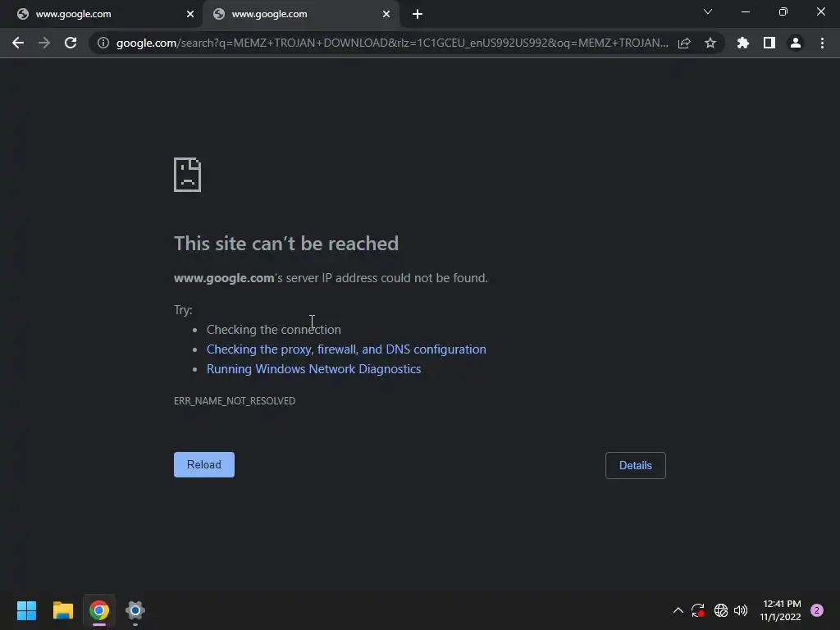840x630 pixels.
Task: Open the volume speaker tray icon
Action: 741,610
